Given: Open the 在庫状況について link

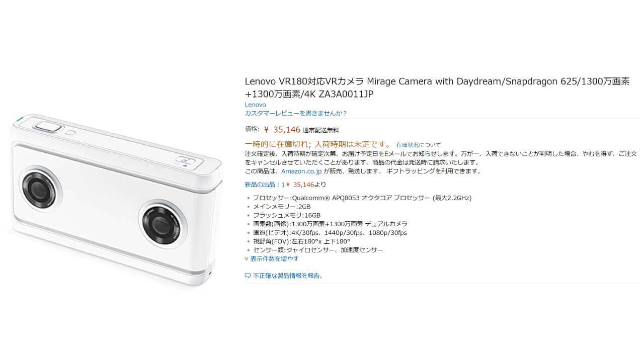Looking at the screenshot, I should (x=418, y=145).
